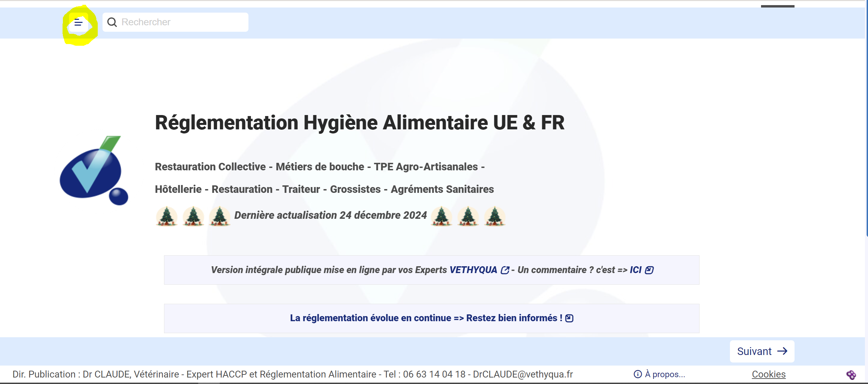
Task: Click the magnifier search icon
Action: coord(112,22)
